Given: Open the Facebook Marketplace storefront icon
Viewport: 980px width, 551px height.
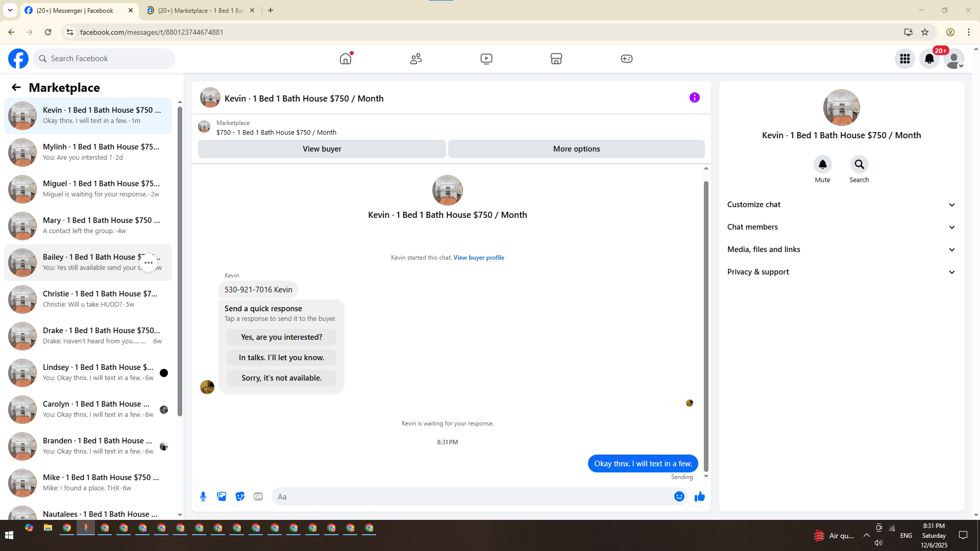Looking at the screenshot, I should coord(556,59).
